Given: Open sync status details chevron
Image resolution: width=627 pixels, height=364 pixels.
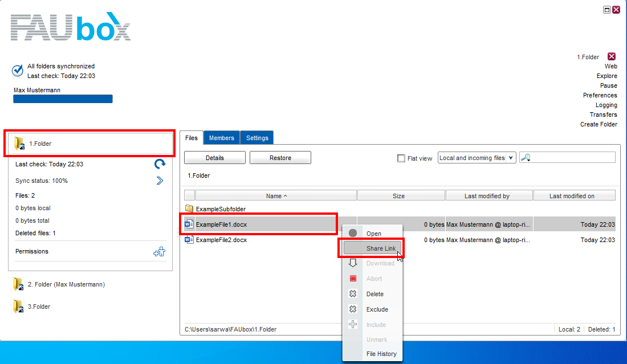Looking at the screenshot, I should coord(160,181).
